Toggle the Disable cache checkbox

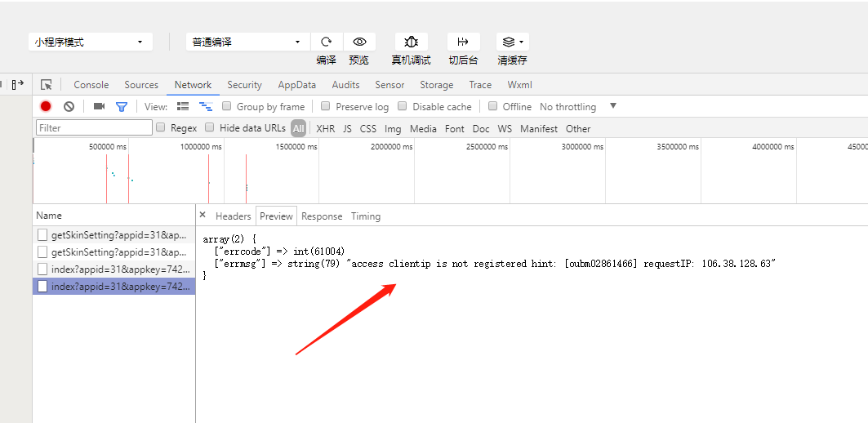click(403, 106)
